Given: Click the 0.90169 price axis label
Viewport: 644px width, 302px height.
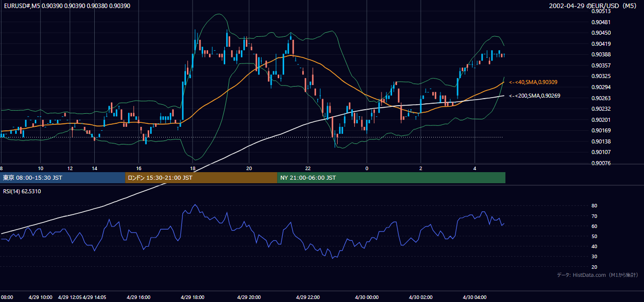Looking at the screenshot, I should point(601,130).
